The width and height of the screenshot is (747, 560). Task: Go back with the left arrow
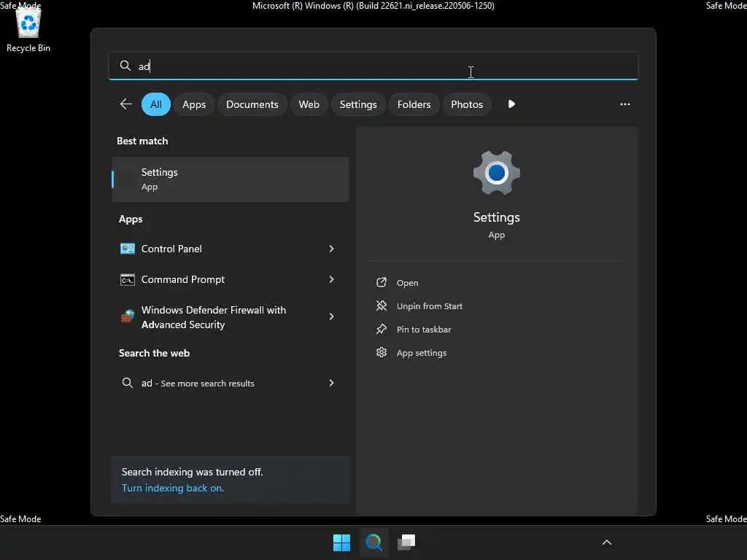[x=125, y=104]
